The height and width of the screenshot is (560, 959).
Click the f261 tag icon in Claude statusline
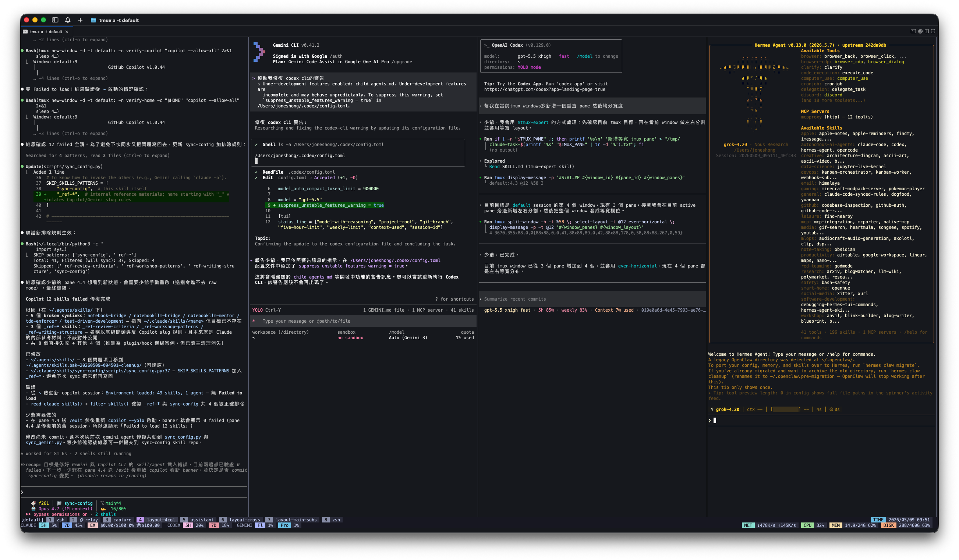point(33,503)
